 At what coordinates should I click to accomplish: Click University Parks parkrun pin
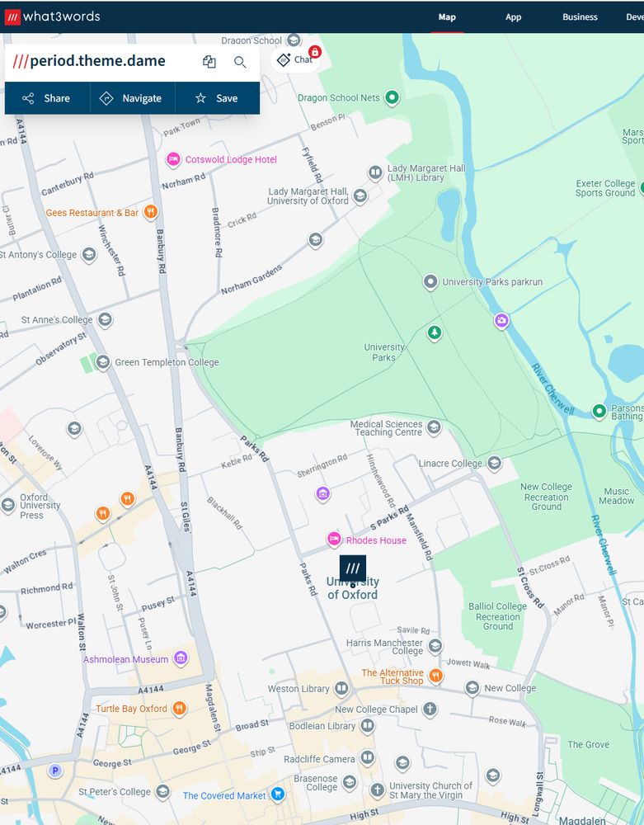point(430,282)
